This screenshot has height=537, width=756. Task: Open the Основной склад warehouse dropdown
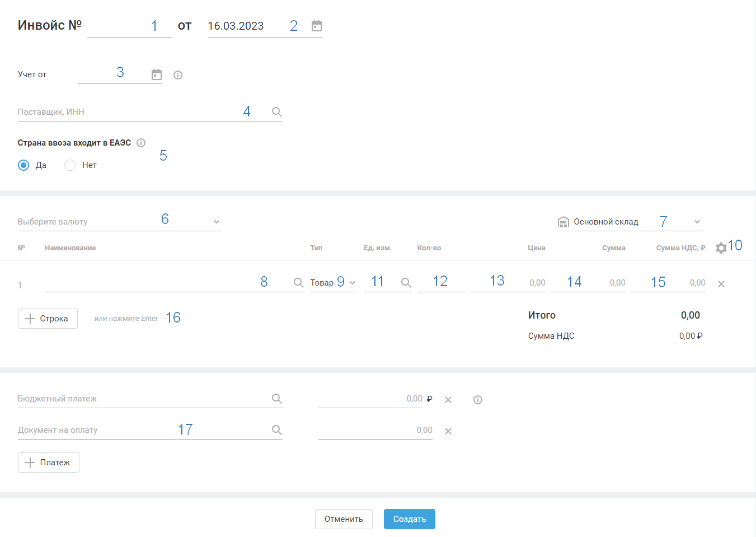pyautogui.click(x=630, y=222)
